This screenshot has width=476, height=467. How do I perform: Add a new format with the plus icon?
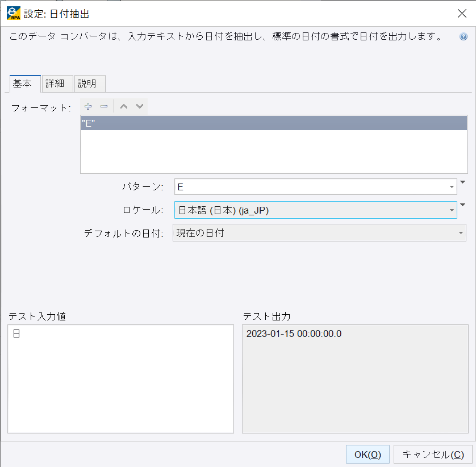tap(88, 106)
